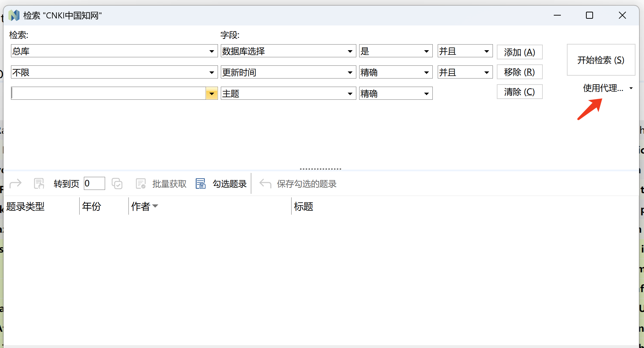Click the NoteExpress app icon in title bar

(x=14, y=15)
